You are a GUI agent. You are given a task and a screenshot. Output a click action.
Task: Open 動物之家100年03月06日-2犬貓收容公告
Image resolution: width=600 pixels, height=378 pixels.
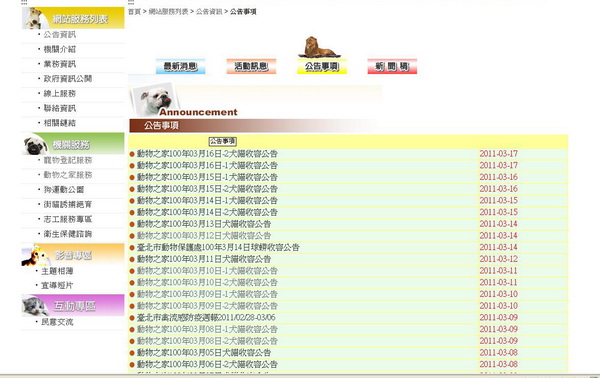(207, 364)
